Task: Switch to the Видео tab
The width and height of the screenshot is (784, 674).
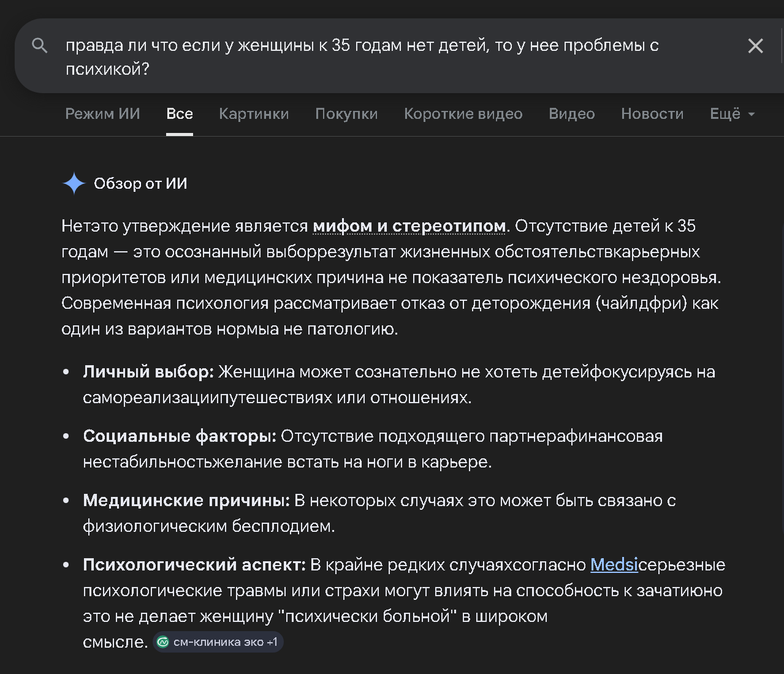Action: pos(571,114)
